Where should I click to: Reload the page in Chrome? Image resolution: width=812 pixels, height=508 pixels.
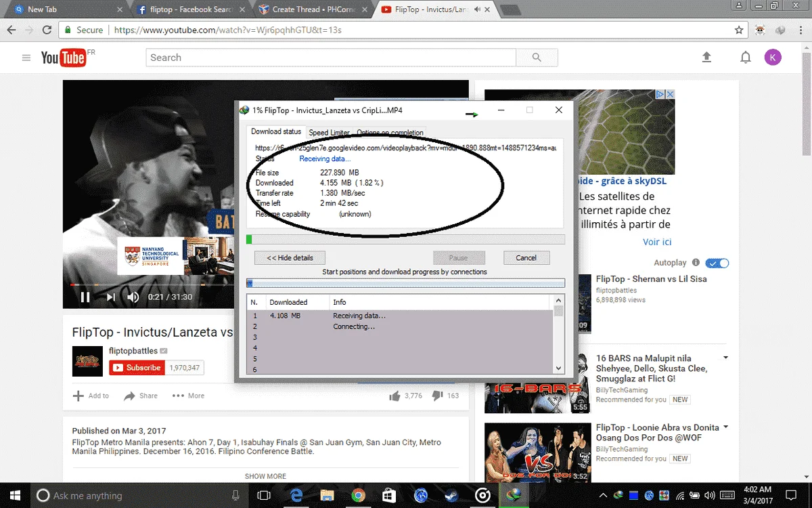pos(47,30)
